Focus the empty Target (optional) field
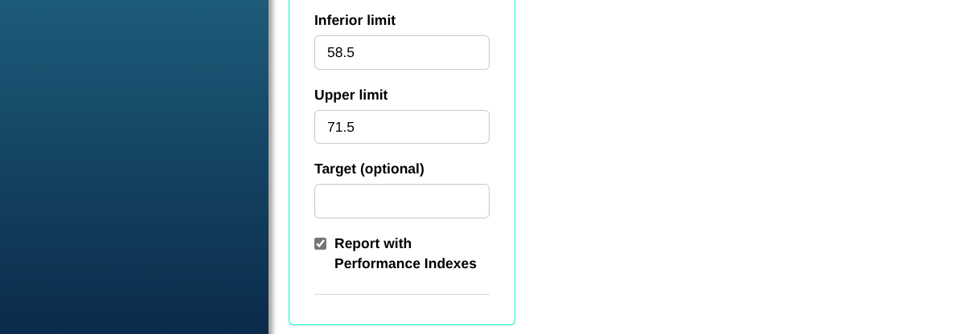 [401, 201]
